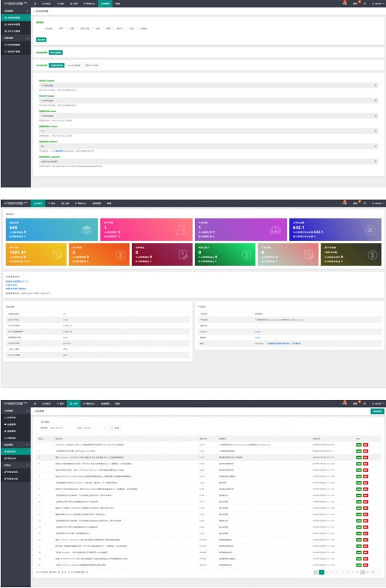386x588 pixels.
Task: Click the red button in product row 20
Action: [366, 565]
